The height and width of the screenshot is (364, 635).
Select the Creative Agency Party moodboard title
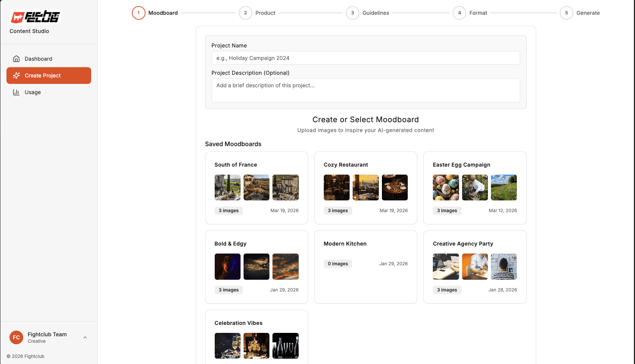coord(463,244)
